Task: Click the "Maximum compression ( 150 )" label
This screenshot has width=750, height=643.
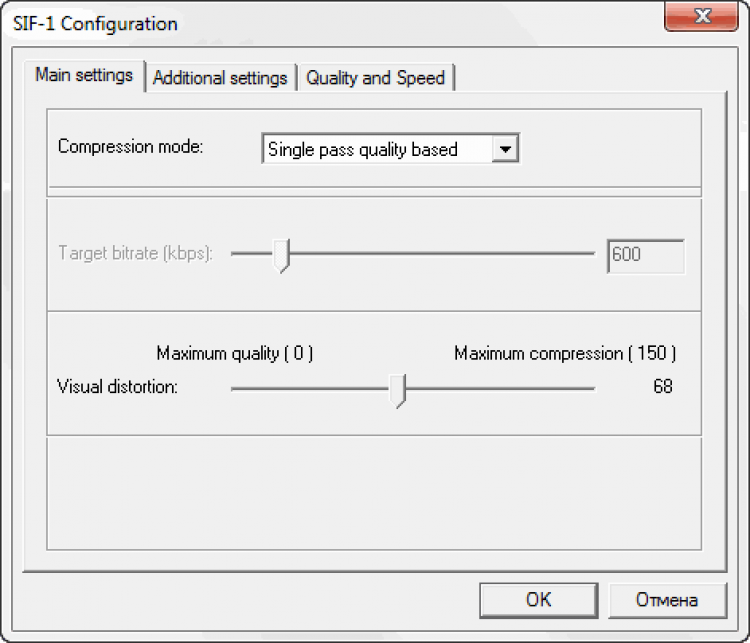Action: (x=565, y=354)
